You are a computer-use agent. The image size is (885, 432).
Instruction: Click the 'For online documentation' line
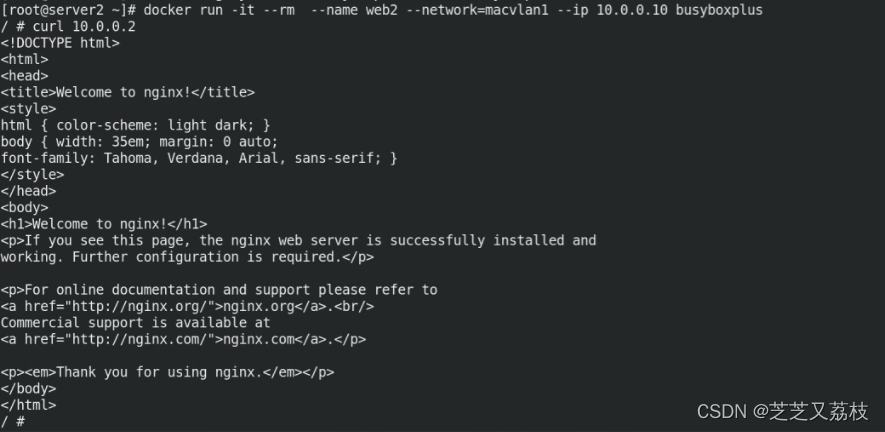tap(219, 290)
